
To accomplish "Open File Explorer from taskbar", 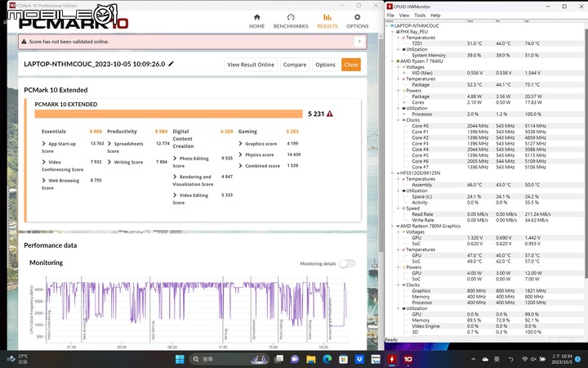I will [x=311, y=359].
